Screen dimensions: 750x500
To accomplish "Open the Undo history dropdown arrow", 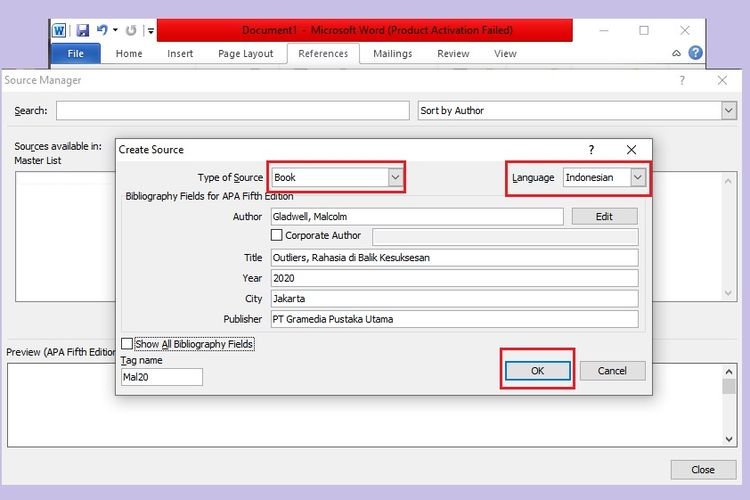I will tap(115, 30).
